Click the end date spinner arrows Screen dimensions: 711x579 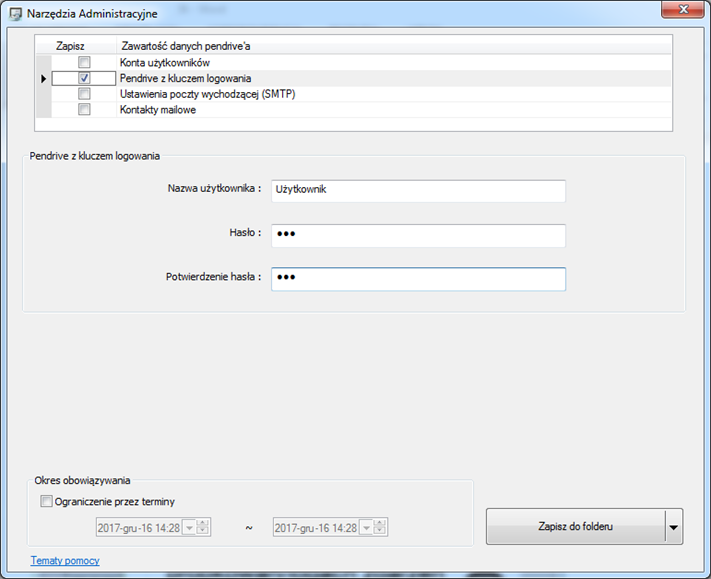[x=380, y=528]
